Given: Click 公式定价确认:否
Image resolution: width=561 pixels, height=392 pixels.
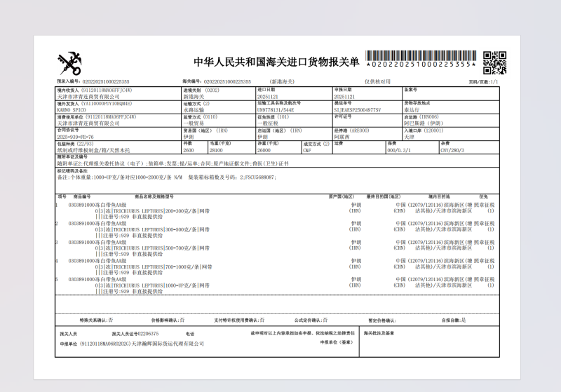Looking at the screenshot, I should [x=311, y=320].
